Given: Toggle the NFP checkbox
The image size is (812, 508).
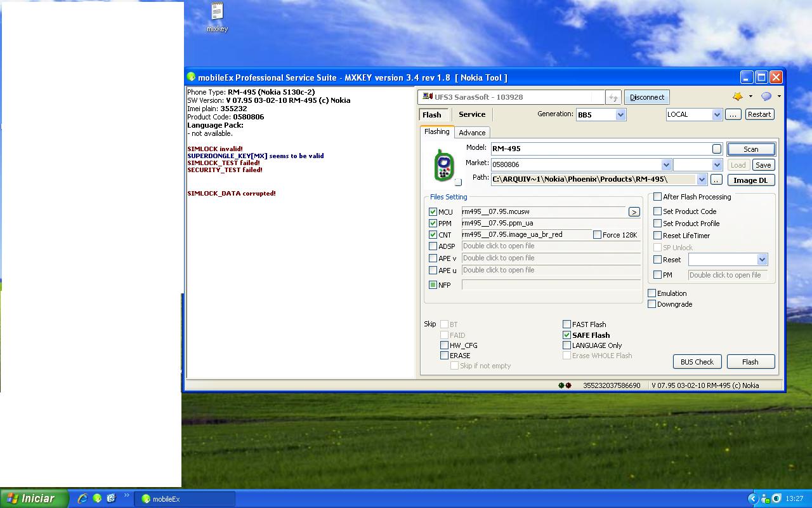Looking at the screenshot, I should point(433,285).
